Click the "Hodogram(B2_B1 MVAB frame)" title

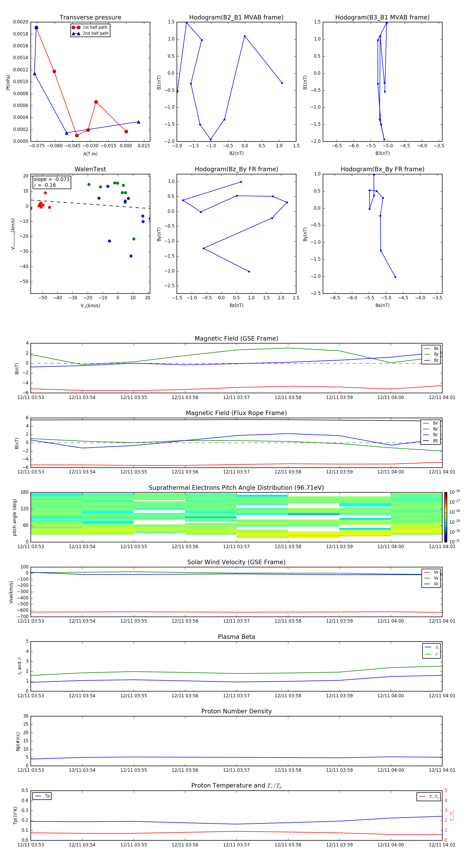236,18
